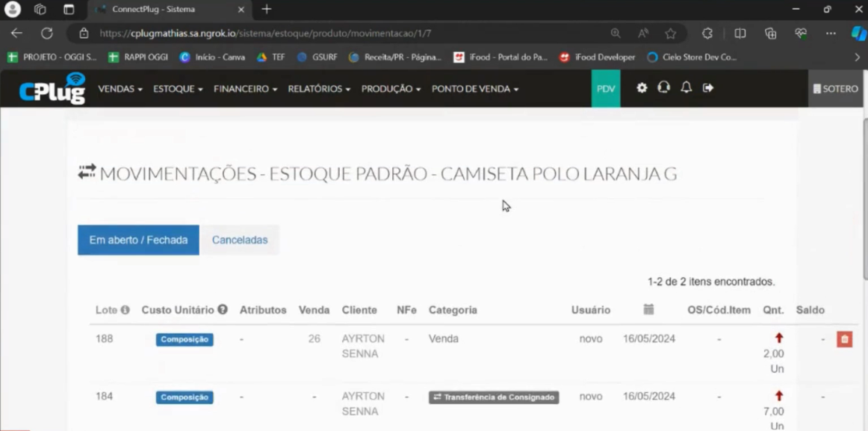
Task: Add page to favorites star icon
Action: point(670,34)
